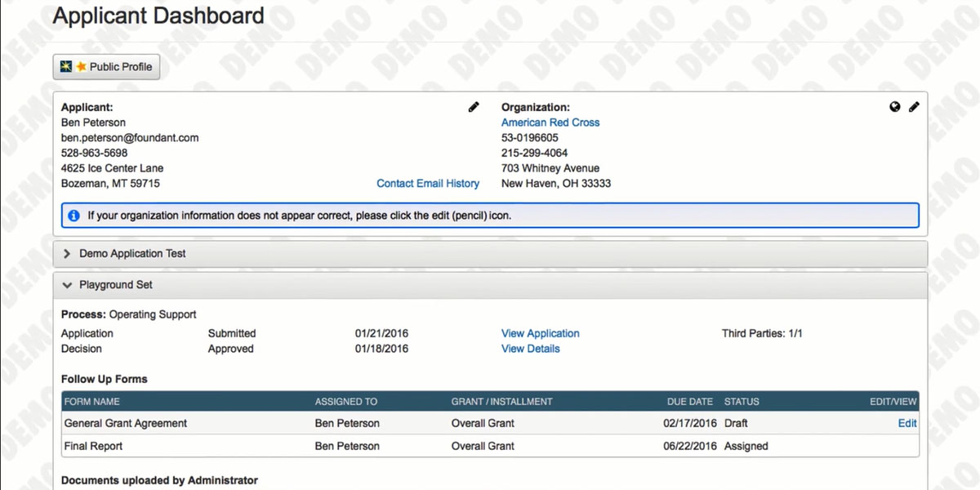
Task: Collapse the Playground Set section
Action: (116, 285)
